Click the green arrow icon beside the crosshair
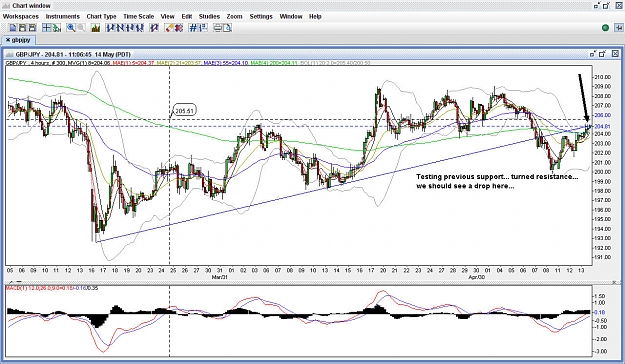The width and height of the screenshot is (625, 364). (x=57, y=28)
